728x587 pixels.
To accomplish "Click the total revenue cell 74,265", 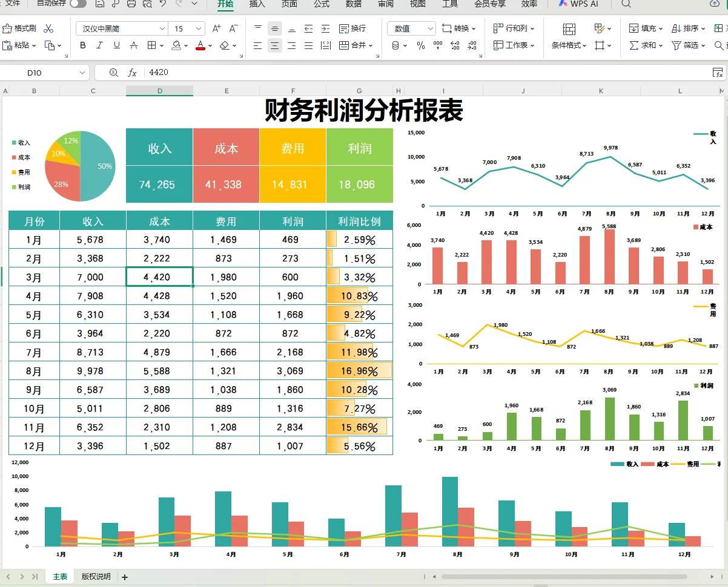I will tap(160, 185).
